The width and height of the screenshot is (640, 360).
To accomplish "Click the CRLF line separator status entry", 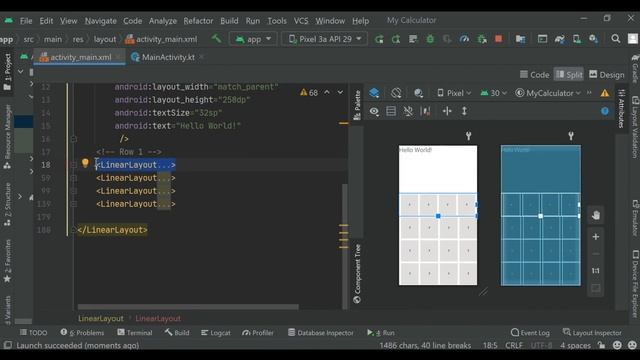I will [x=513, y=345].
